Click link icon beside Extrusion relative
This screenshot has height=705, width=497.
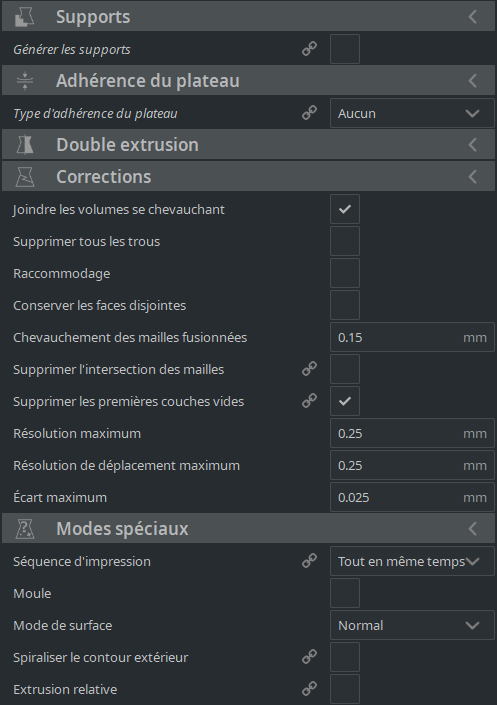click(309, 688)
